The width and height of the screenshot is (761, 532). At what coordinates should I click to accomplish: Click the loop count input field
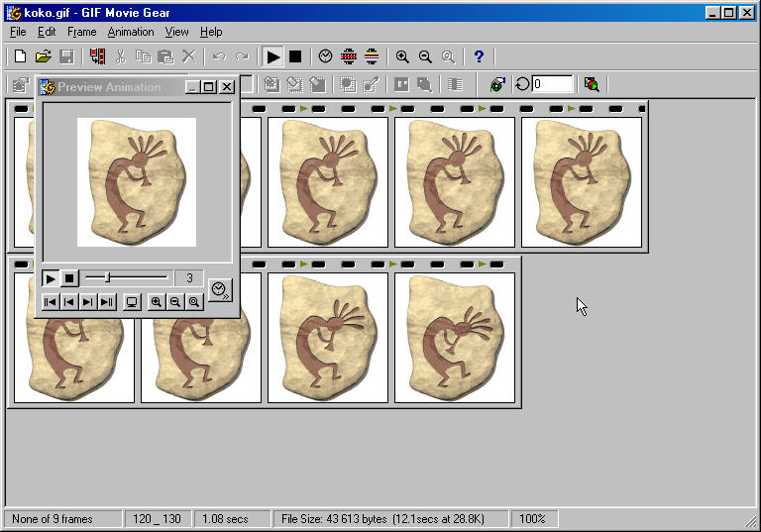[552, 85]
